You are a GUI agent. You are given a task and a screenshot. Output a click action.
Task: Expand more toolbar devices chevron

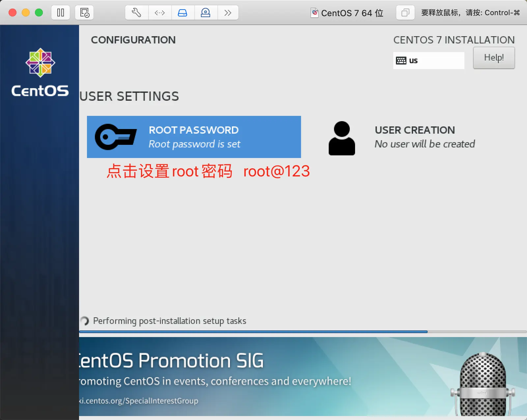click(228, 13)
